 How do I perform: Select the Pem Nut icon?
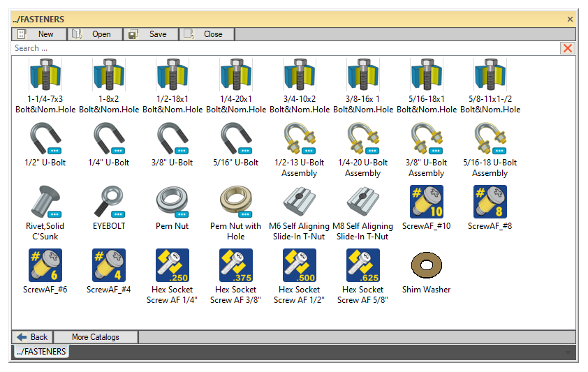pos(172,202)
